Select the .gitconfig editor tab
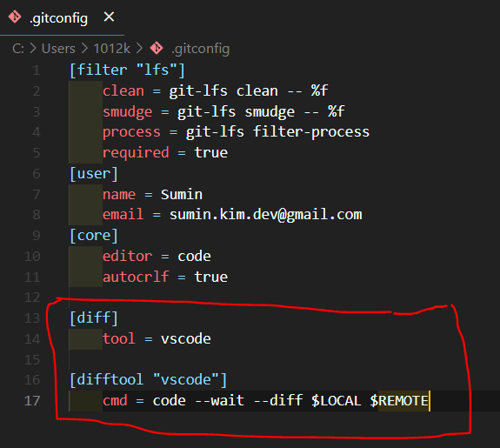 pos(62,17)
